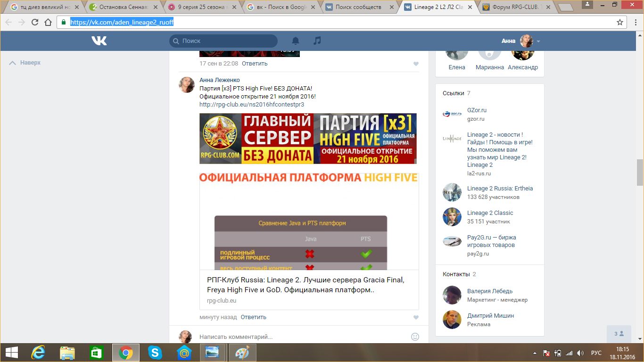Open the VK music player icon
Viewport: 644px width, 362px height.
317,41
